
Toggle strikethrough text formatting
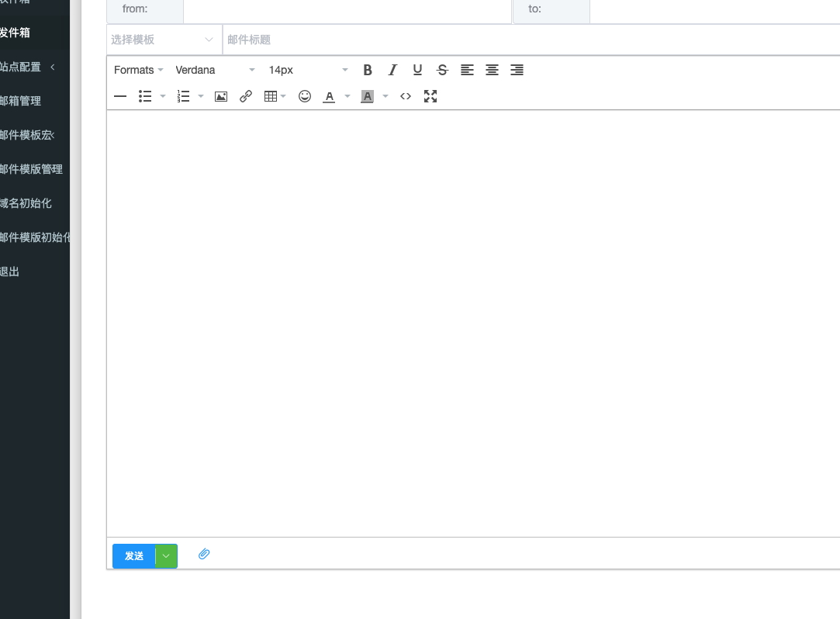point(442,70)
